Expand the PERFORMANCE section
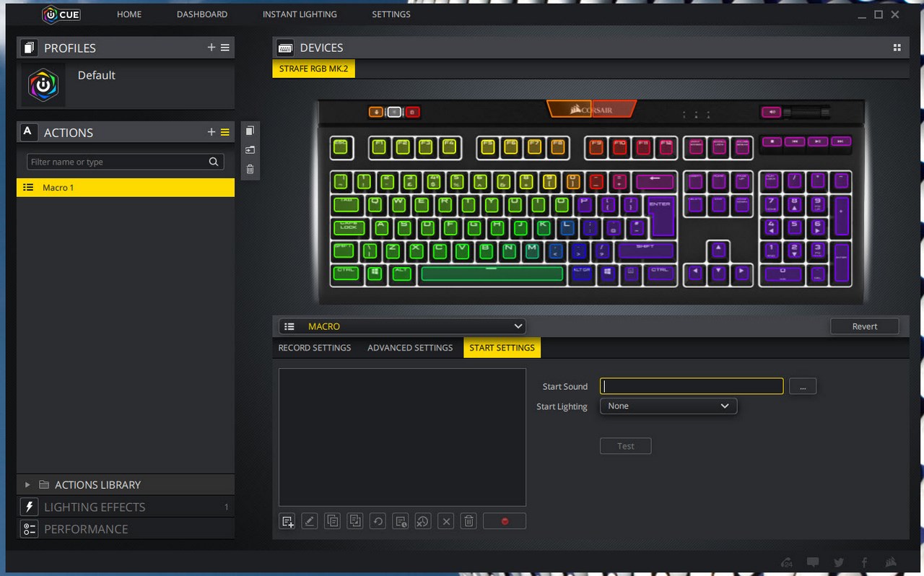Viewport: 924px width, 576px height. coord(126,529)
